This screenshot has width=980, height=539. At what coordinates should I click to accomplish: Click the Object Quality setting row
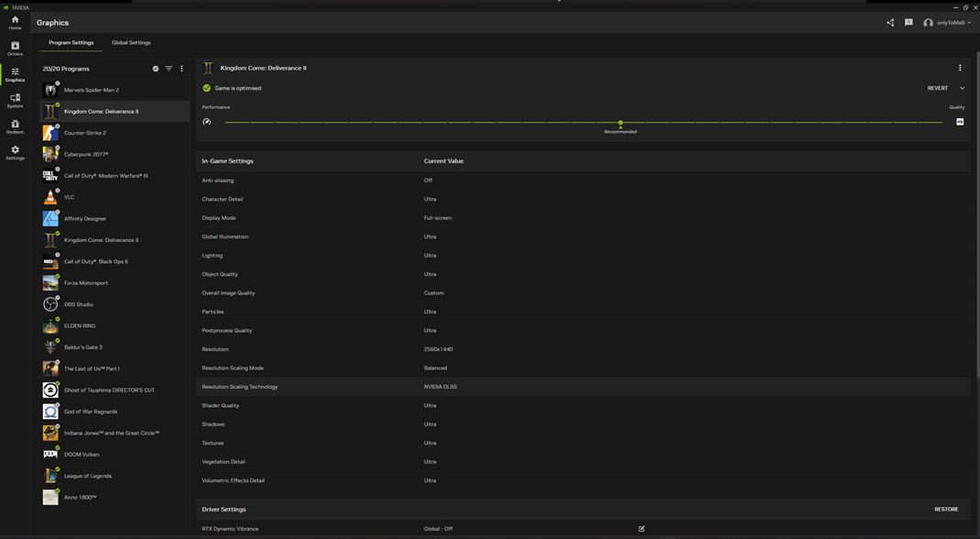pyautogui.click(x=583, y=274)
